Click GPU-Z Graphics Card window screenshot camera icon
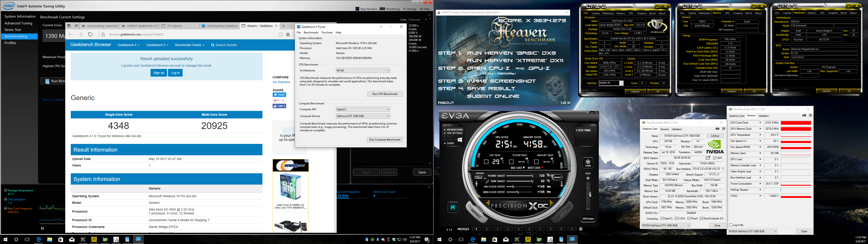Screen dimensions: 868x244 coord(717,129)
